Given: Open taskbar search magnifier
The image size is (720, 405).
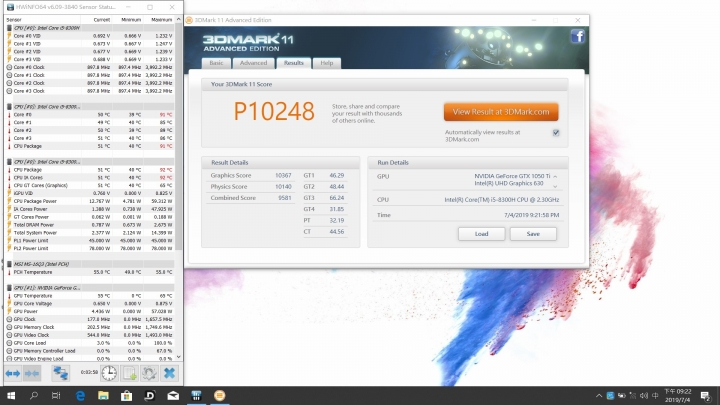Looking at the screenshot, I should 34,395.
